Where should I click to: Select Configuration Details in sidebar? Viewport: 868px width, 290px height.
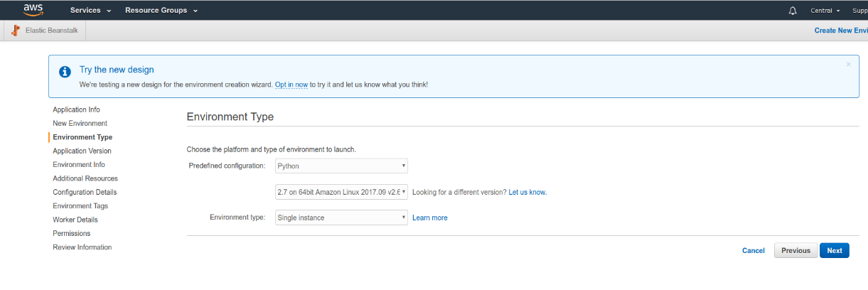[x=85, y=192]
